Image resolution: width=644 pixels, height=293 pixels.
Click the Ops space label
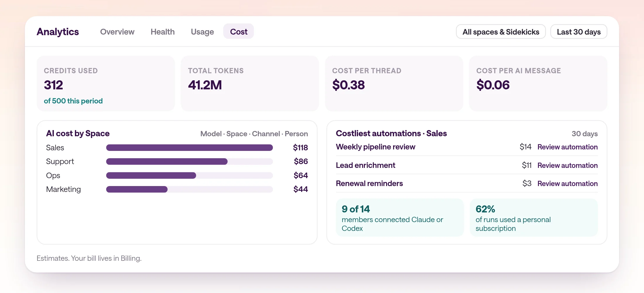53,176
